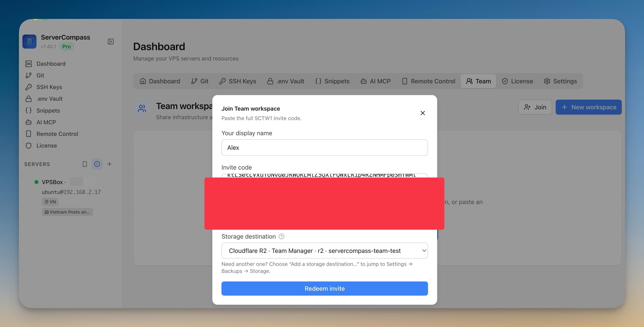Click the New workspace button
The image size is (644, 327).
pos(588,107)
